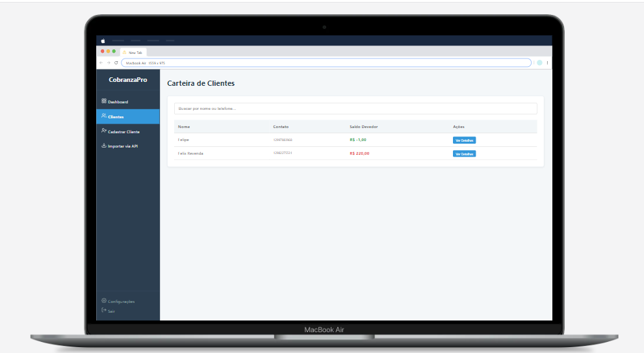Click the Dashboard grid icon in sidebar

coord(104,101)
